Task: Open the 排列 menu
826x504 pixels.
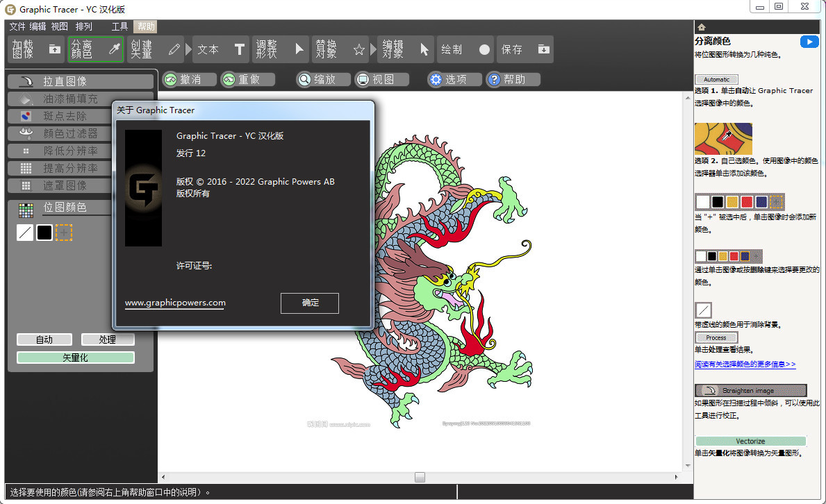Action: (84, 26)
